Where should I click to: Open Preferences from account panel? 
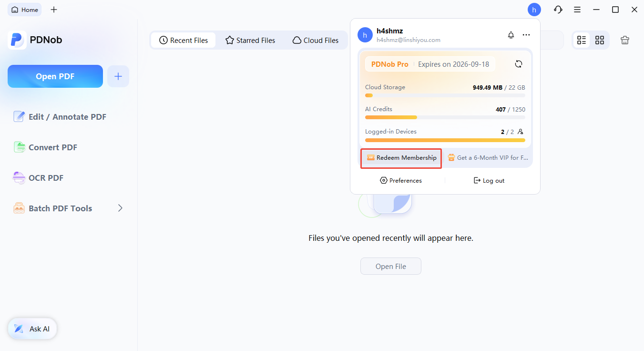click(401, 181)
